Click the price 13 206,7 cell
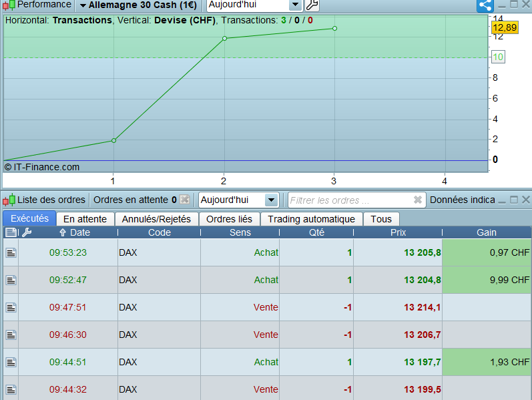Viewport: 532px width, 400px height. tap(398, 335)
